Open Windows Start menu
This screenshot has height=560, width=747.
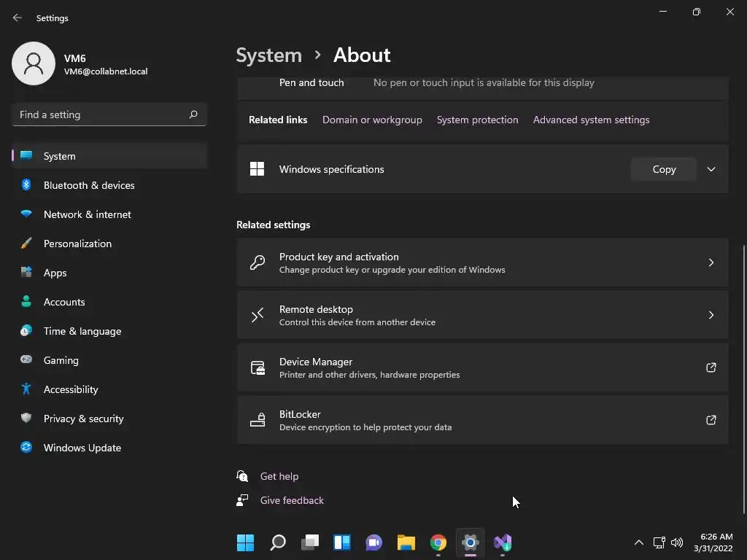(245, 542)
